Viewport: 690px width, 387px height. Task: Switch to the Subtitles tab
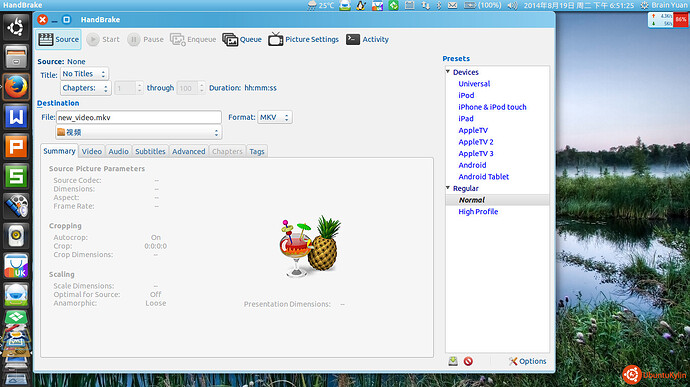coord(150,151)
